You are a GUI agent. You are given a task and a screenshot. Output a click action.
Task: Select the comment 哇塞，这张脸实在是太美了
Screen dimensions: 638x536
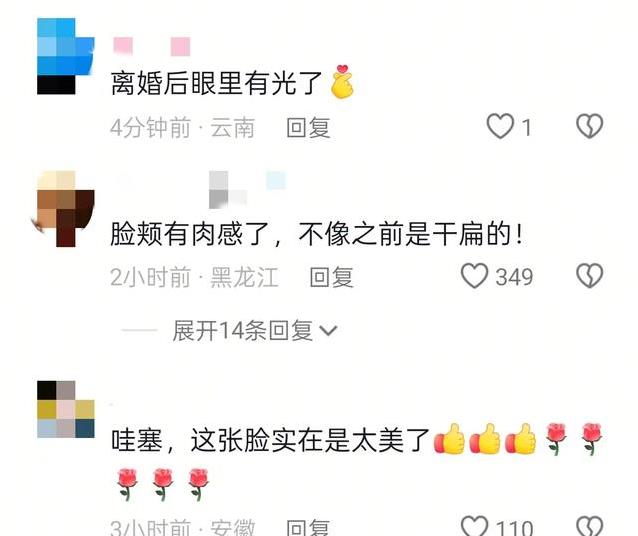(356, 461)
